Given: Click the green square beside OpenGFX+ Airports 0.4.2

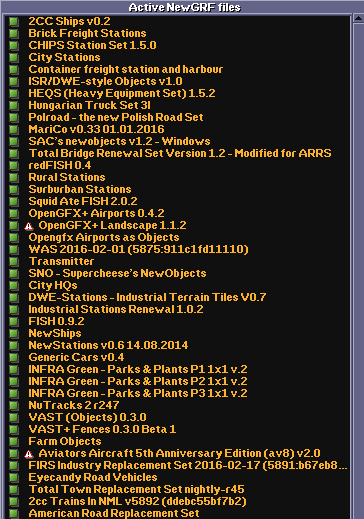Looking at the screenshot, I should pyautogui.click(x=14, y=214).
